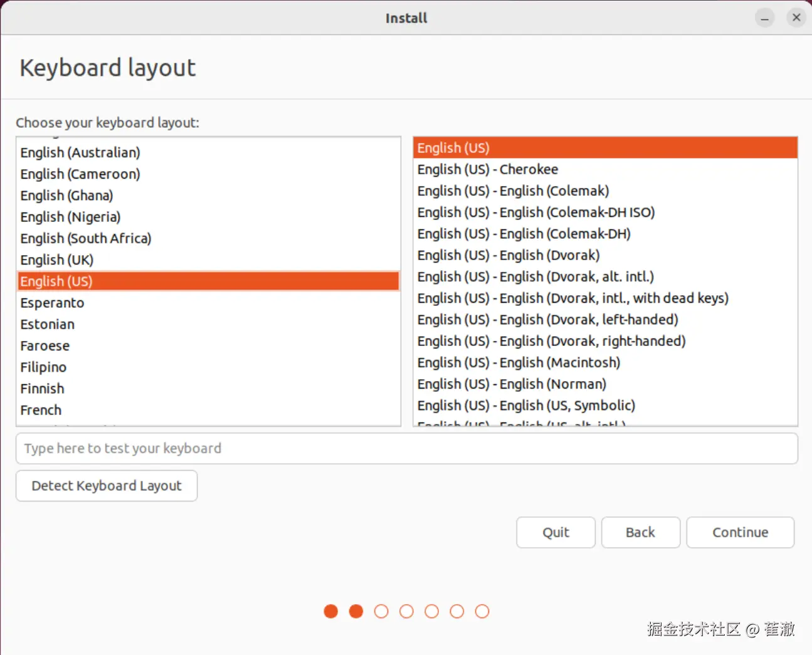Screen dimensions: 812x655
Task: Select English (Cameroon) layout
Action: (208, 174)
